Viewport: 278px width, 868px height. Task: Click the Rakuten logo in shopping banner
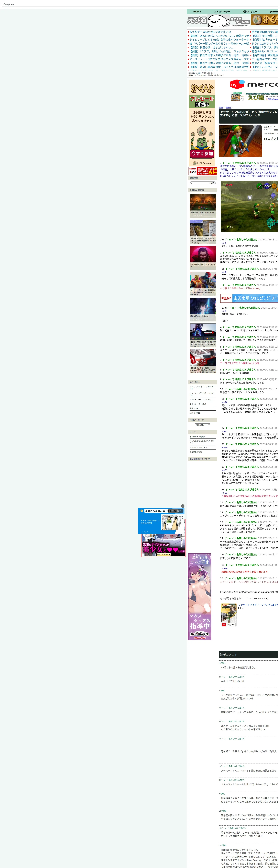(226, 298)
